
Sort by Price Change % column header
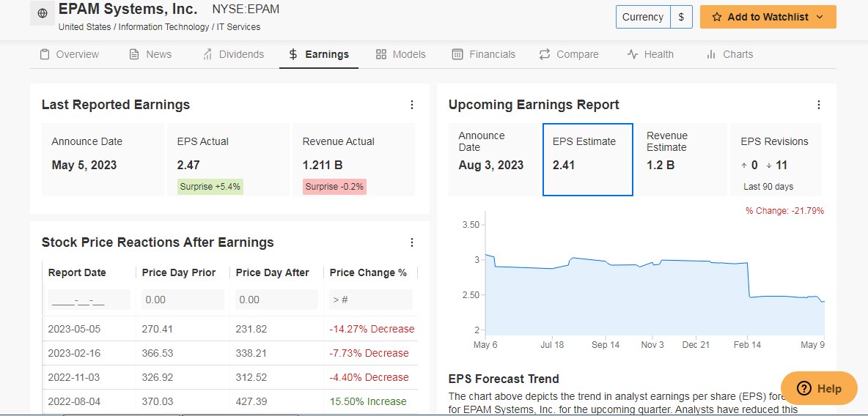tap(368, 272)
